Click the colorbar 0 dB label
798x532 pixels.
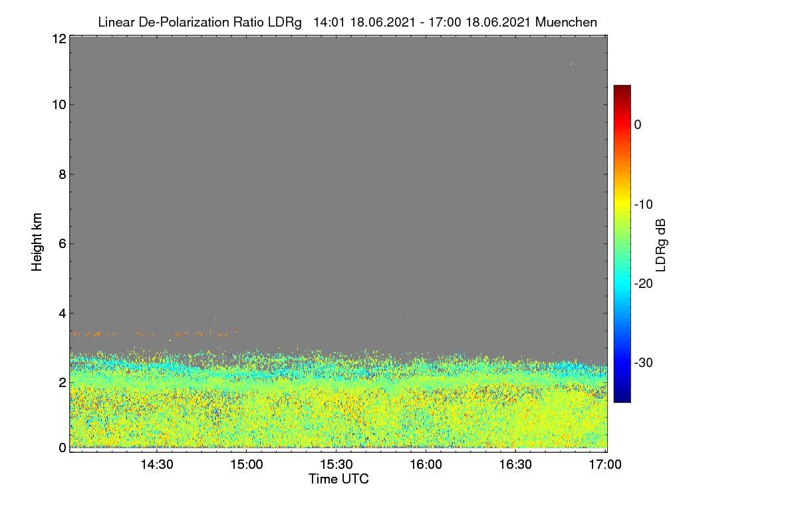pyautogui.click(x=638, y=124)
